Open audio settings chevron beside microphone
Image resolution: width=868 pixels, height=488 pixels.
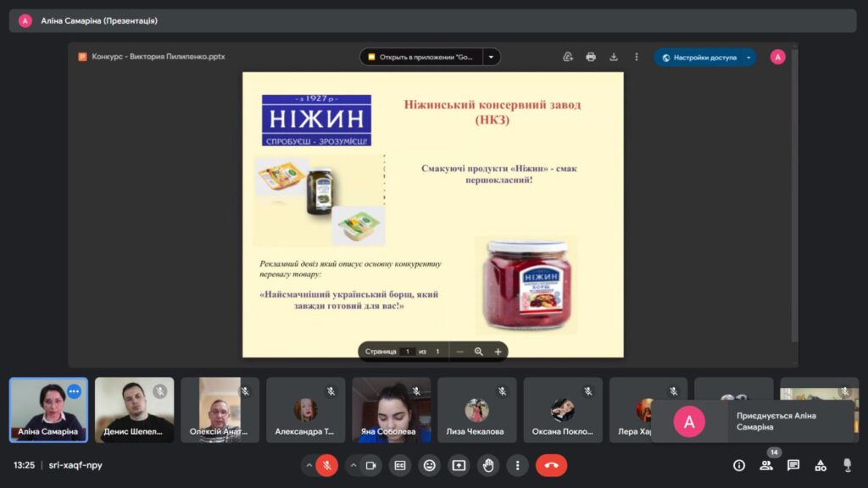[309, 465]
